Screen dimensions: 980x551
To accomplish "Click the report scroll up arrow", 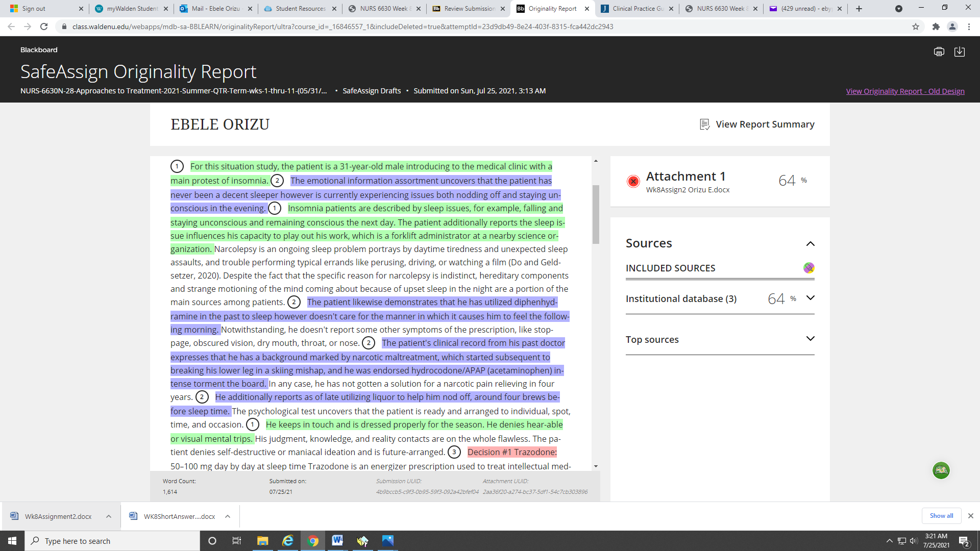I will (x=596, y=161).
